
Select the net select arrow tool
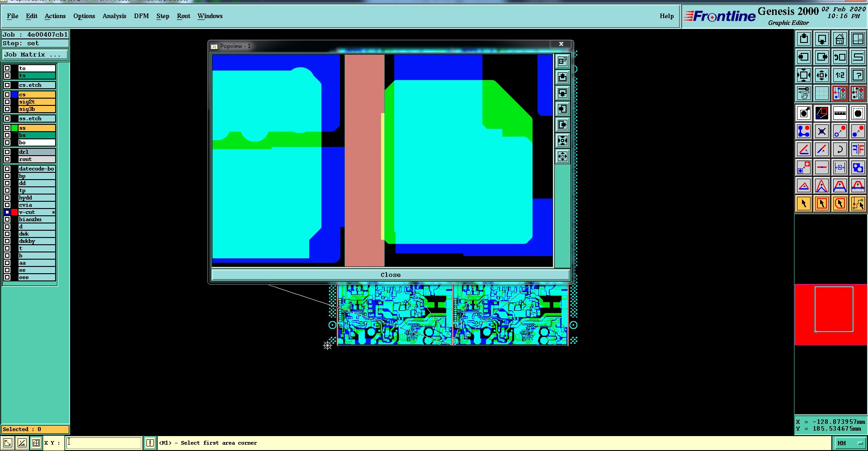click(x=858, y=204)
